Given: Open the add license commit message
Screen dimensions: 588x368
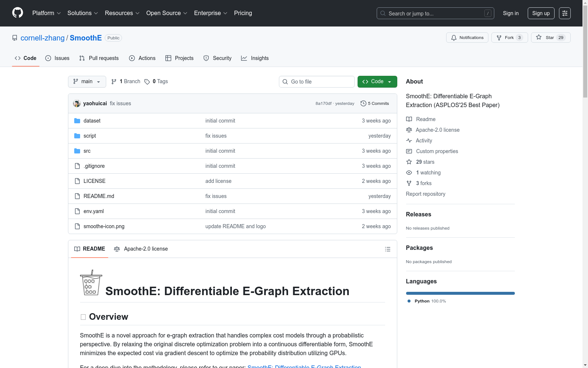Looking at the screenshot, I should (x=218, y=181).
